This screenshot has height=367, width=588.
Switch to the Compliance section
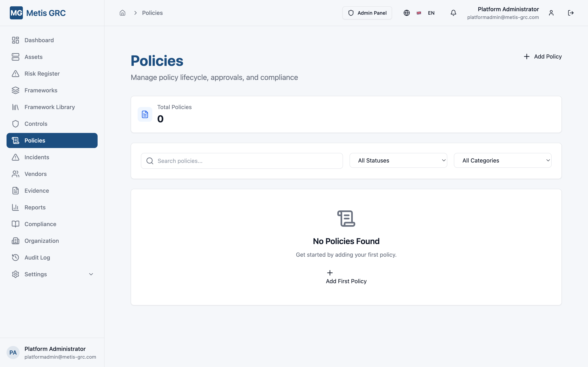tap(40, 224)
